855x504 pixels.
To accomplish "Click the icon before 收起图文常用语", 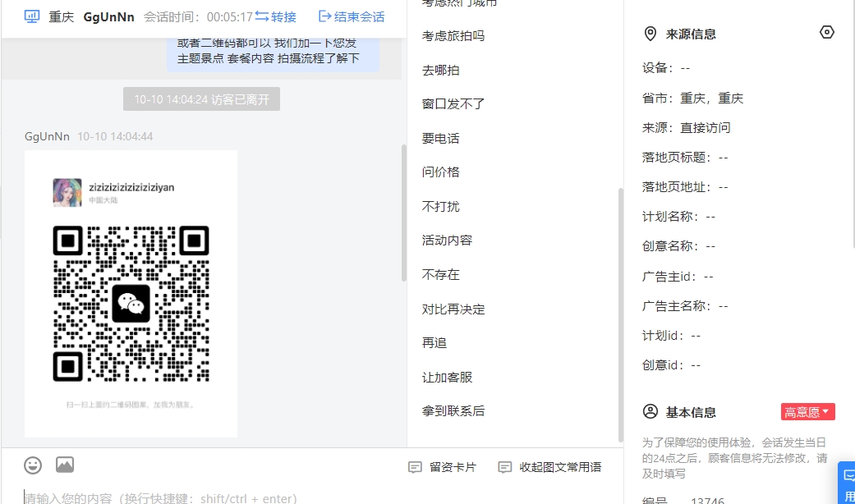I will pyautogui.click(x=505, y=467).
